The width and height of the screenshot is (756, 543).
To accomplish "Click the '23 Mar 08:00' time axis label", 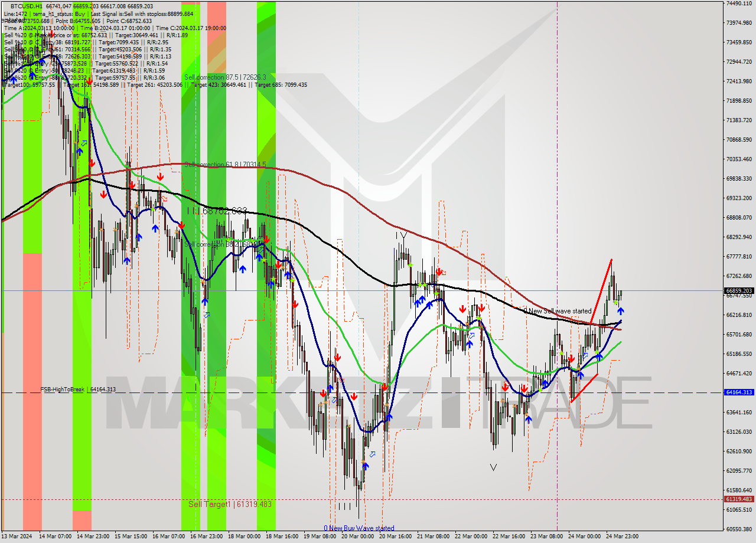I will [546, 537].
